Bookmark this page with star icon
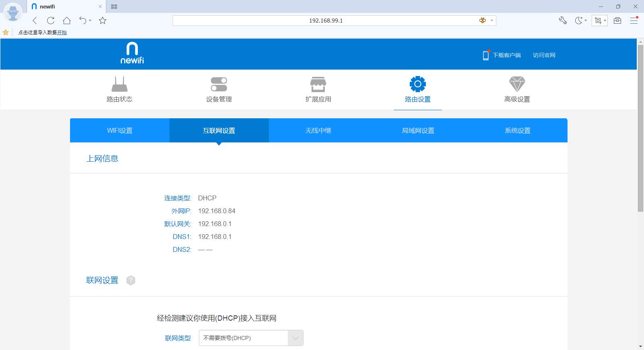This screenshot has height=350, width=644. (103, 21)
